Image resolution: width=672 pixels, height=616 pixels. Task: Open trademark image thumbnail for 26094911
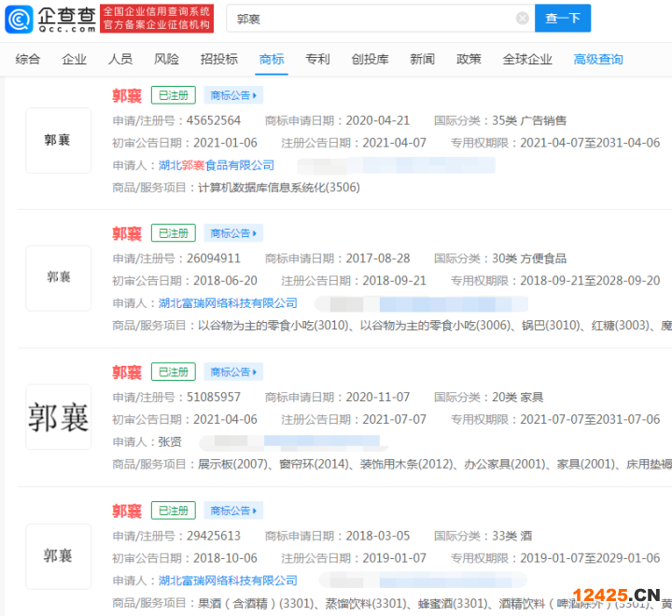(58, 278)
